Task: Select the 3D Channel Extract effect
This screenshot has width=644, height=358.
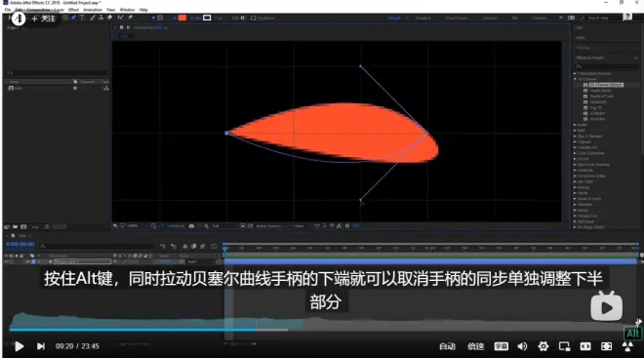Action: coord(606,85)
